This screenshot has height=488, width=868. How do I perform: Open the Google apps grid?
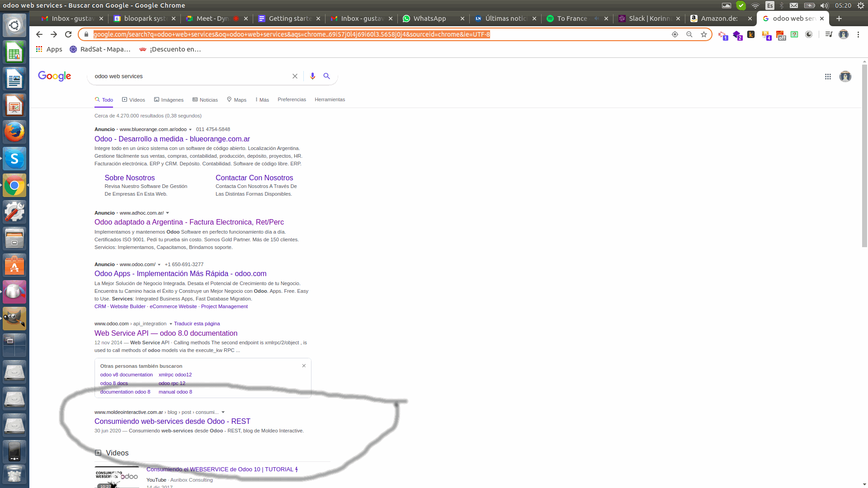[x=828, y=77]
